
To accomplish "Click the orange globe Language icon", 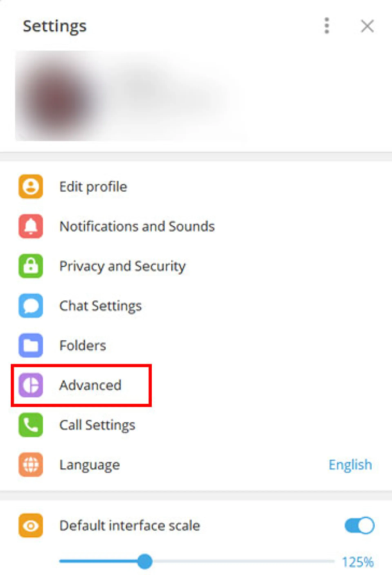I will tap(31, 464).
